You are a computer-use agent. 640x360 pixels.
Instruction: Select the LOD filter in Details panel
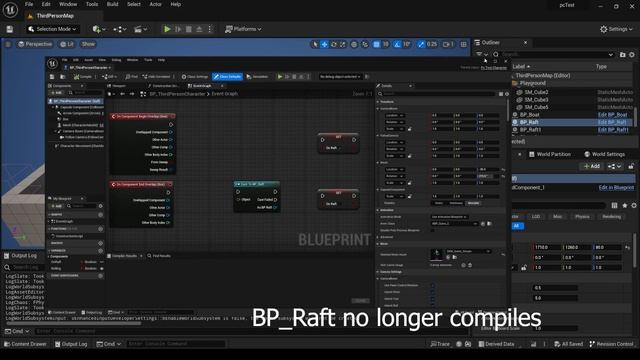coord(536,217)
